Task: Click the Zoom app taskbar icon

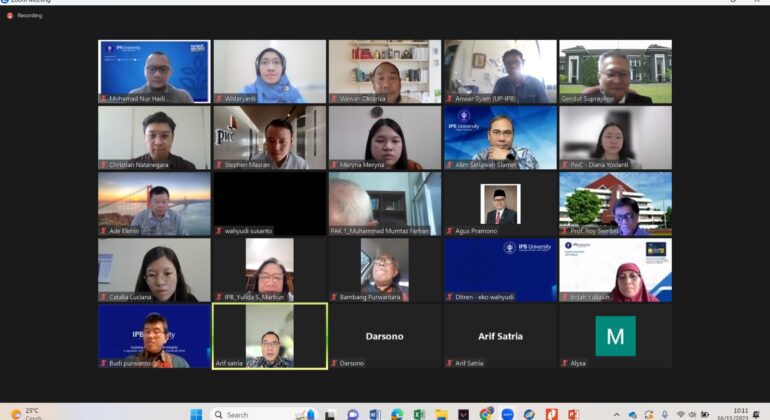Action: pos(508,415)
